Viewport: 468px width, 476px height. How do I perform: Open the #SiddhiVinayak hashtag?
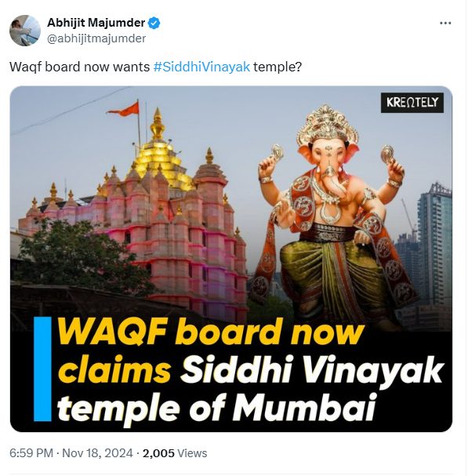pyautogui.click(x=201, y=67)
